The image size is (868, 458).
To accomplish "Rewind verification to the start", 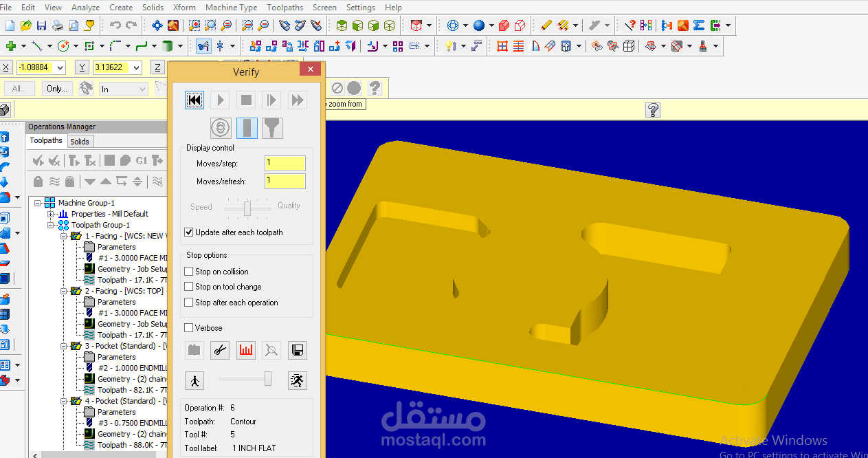I will point(194,100).
